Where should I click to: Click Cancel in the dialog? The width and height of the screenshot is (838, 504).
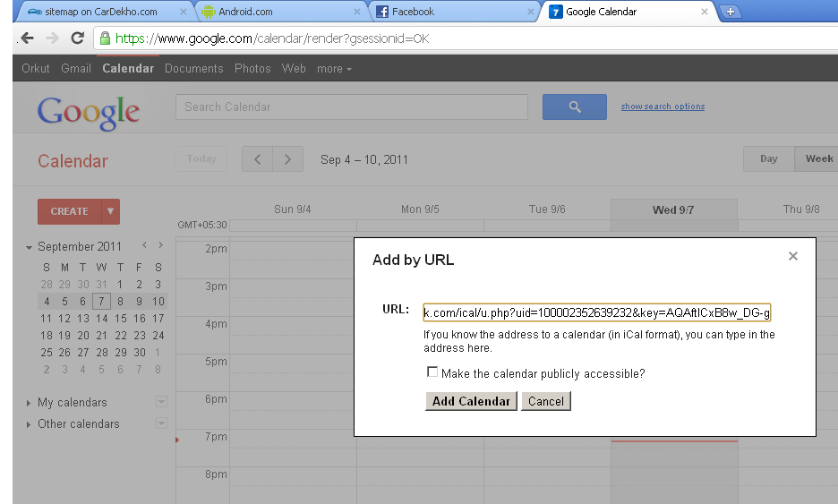[x=545, y=401]
